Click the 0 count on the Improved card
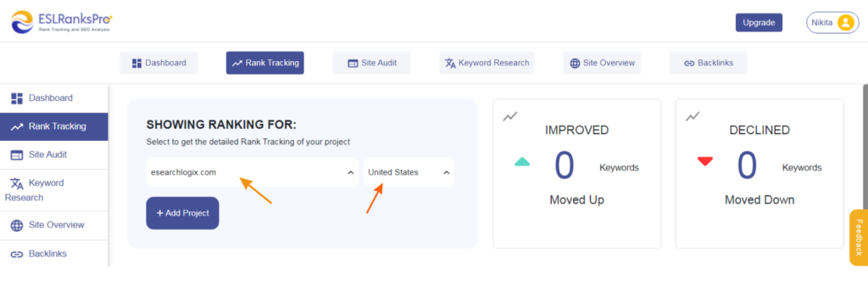Screen dimensions: 868x308 click(x=564, y=166)
